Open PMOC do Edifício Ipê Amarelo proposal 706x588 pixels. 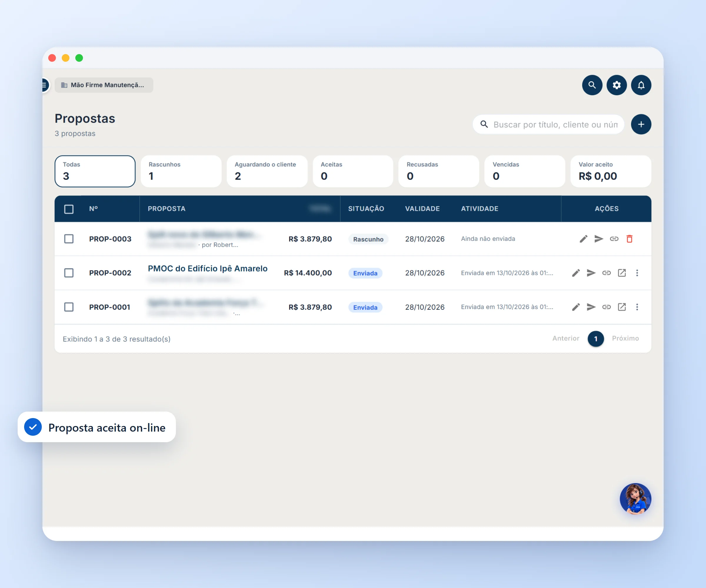pos(208,268)
